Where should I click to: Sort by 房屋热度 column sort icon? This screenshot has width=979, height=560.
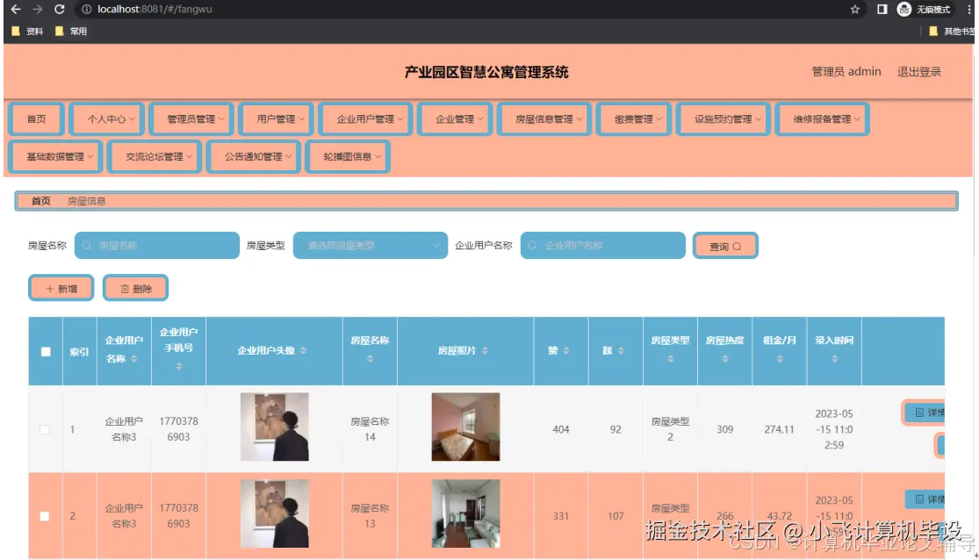(725, 359)
